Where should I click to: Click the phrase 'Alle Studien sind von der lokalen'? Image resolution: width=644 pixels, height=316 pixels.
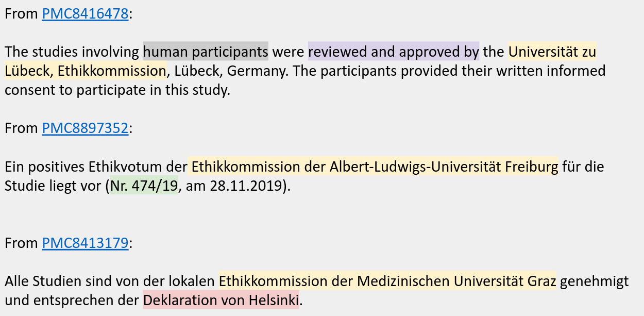point(109,281)
